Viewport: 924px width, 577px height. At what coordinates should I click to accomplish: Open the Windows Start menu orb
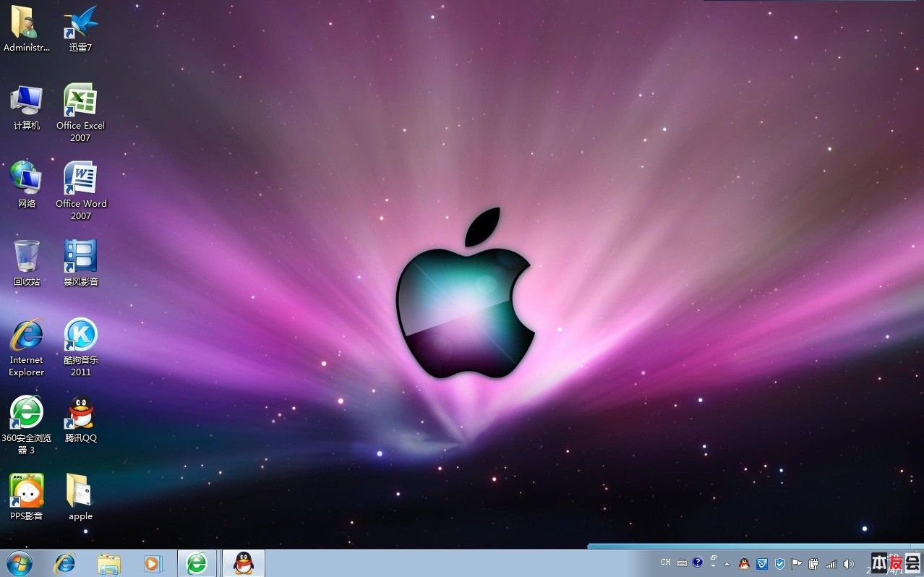[x=20, y=563]
